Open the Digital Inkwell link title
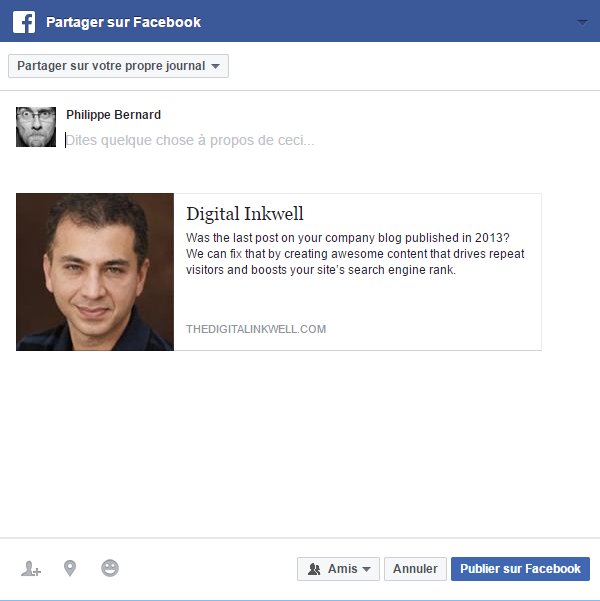The image size is (600, 601). click(x=245, y=213)
